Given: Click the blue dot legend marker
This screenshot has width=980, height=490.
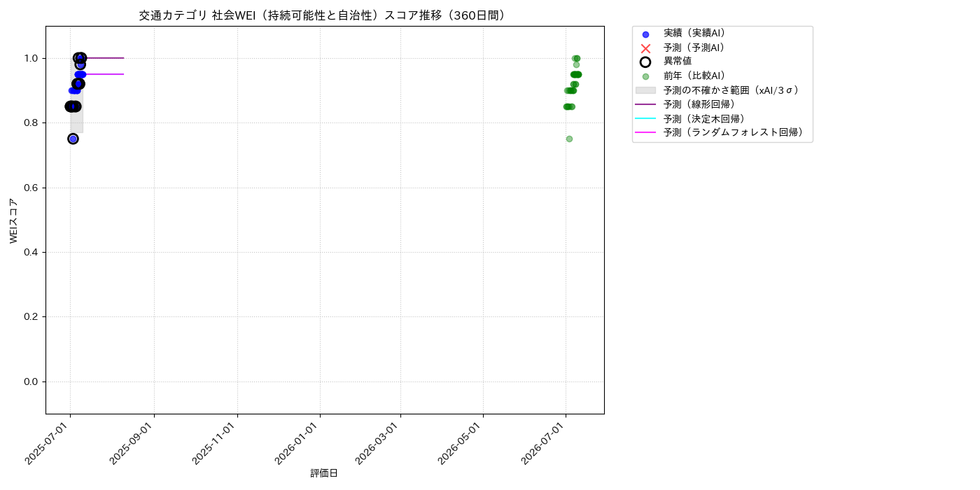Looking at the screenshot, I should (x=645, y=34).
